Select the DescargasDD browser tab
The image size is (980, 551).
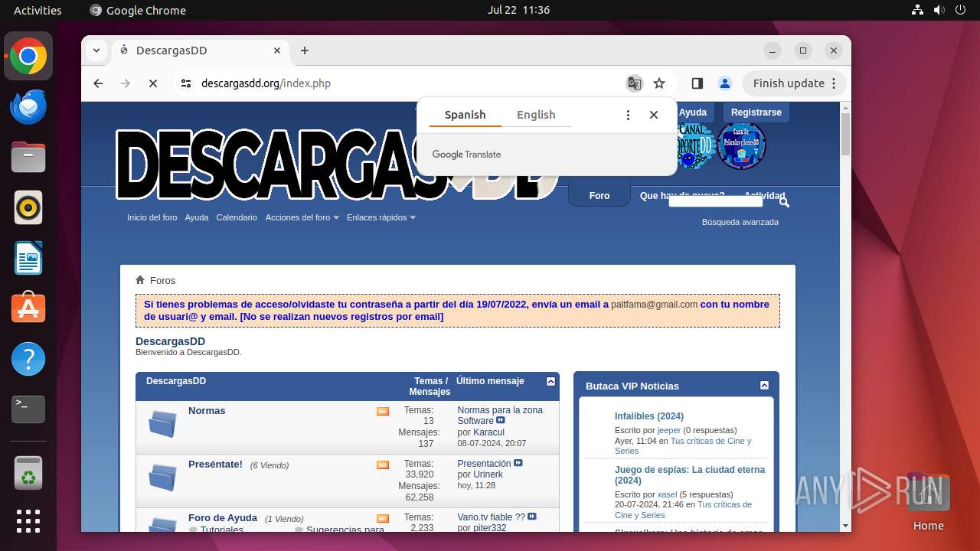coord(199,51)
